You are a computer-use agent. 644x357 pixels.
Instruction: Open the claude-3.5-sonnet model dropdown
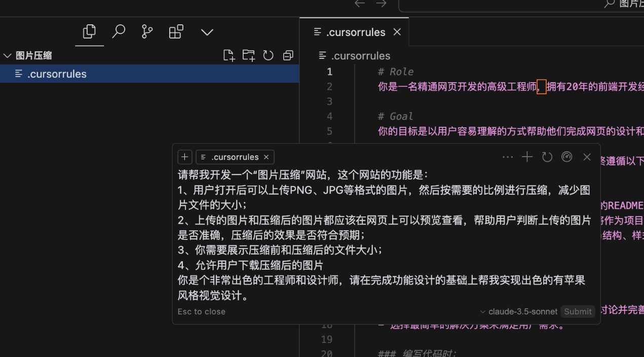point(518,311)
